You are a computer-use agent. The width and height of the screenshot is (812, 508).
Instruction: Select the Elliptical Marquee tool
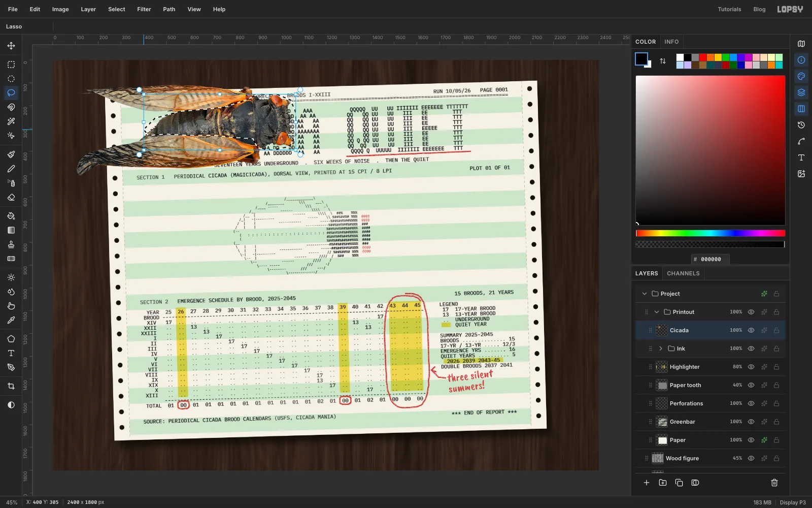[11, 79]
